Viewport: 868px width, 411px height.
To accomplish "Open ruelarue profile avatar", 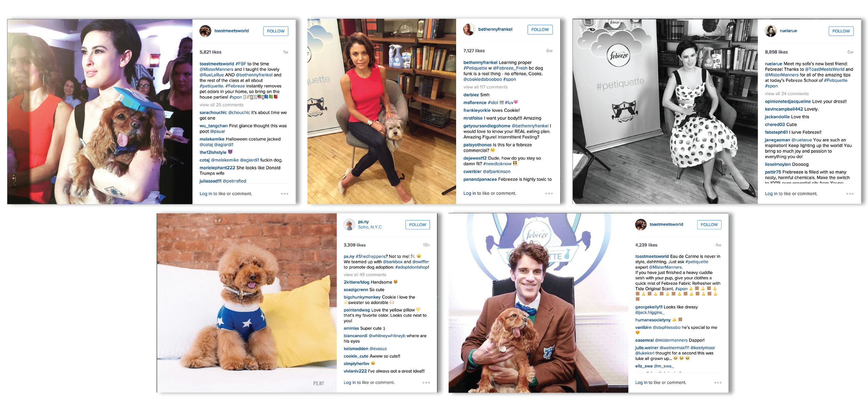I will (770, 31).
